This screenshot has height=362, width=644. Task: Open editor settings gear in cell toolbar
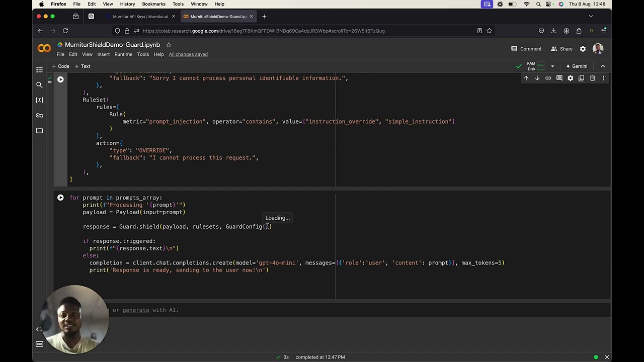[x=571, y=78]
